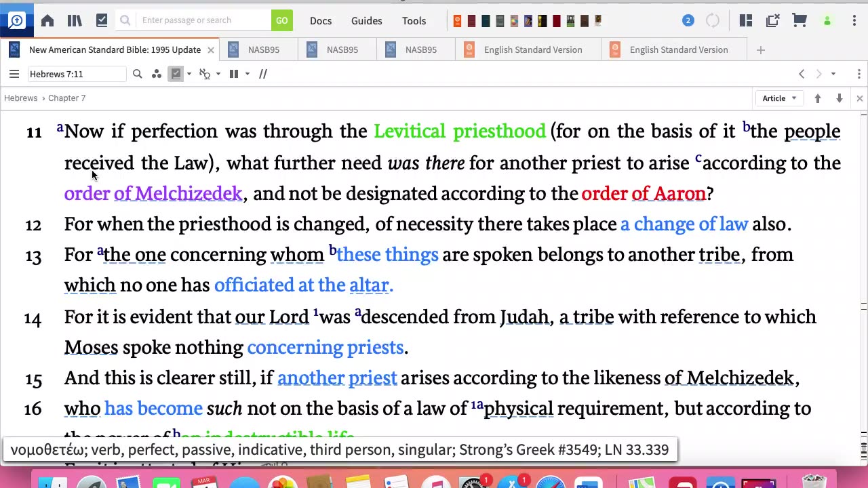Open the panel hamburger contents menu
Screen dimensions: 868x488
(14, 74)
